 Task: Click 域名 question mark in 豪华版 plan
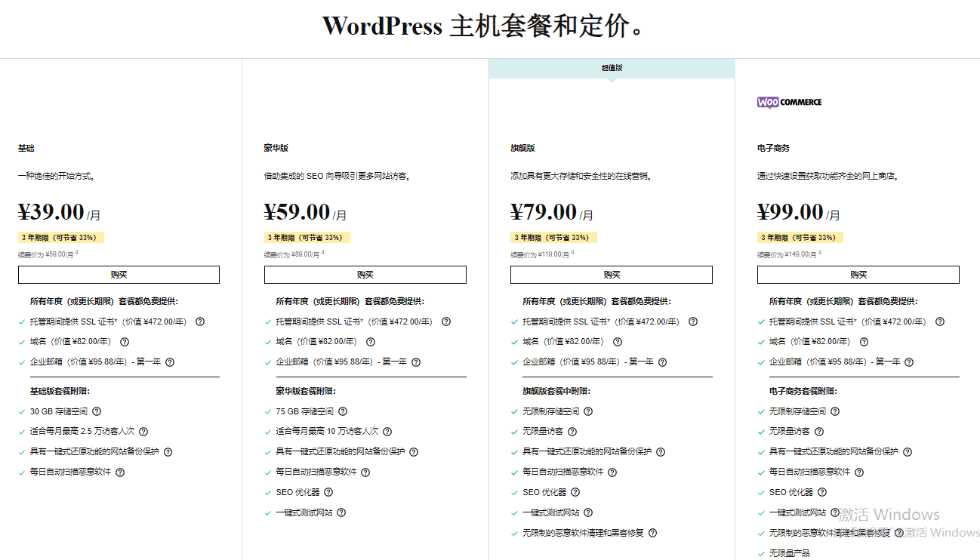tap(371, 342)
